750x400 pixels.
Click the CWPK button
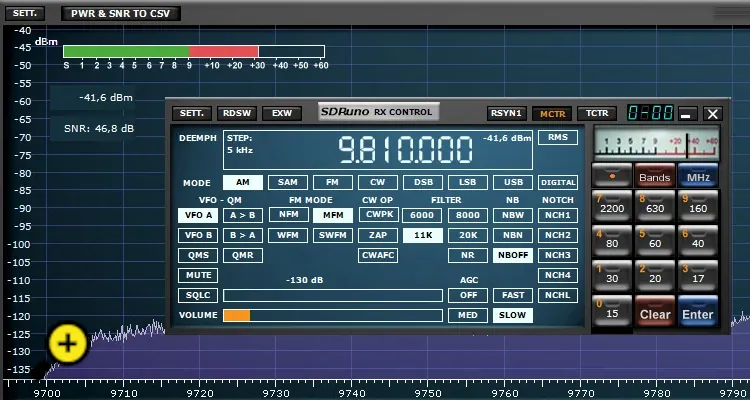tap(378, 215)
